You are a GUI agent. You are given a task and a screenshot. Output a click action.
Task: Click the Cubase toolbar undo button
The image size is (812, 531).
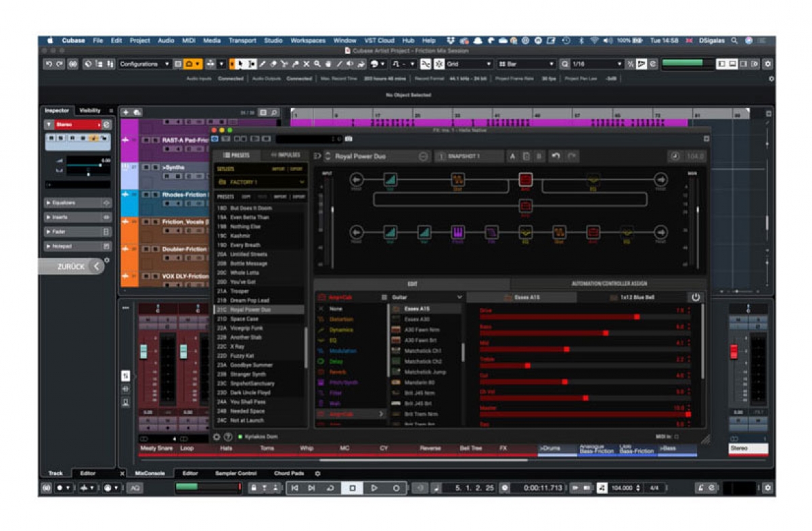[47, 64]
